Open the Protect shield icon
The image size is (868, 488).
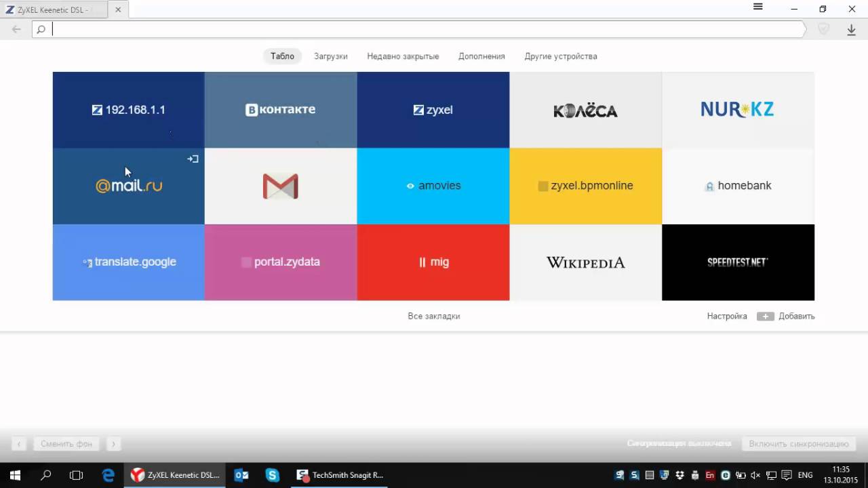[823, 29]
